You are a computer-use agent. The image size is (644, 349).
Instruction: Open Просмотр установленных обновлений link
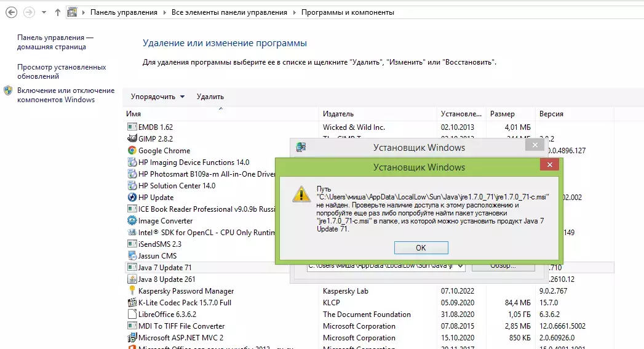pyautogui.click(x=61, y=71)
